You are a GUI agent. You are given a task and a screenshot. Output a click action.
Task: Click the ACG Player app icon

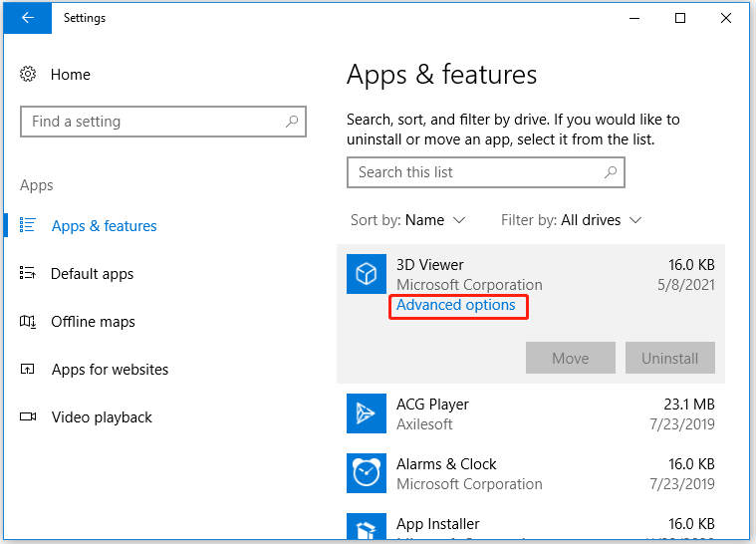coord(366,413)
